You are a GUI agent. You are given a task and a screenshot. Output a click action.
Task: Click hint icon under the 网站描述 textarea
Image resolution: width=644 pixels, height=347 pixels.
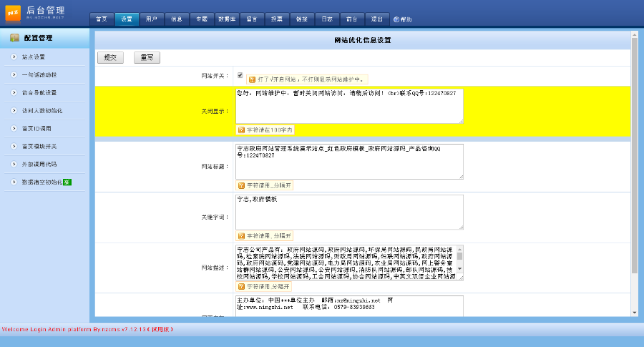tap(242, 287)
